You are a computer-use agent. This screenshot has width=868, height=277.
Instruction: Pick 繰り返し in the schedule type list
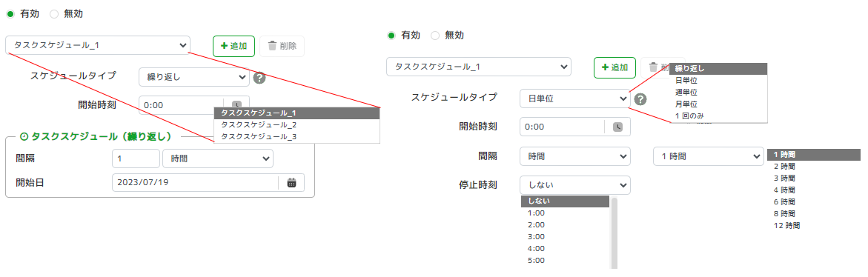point(718,69)
